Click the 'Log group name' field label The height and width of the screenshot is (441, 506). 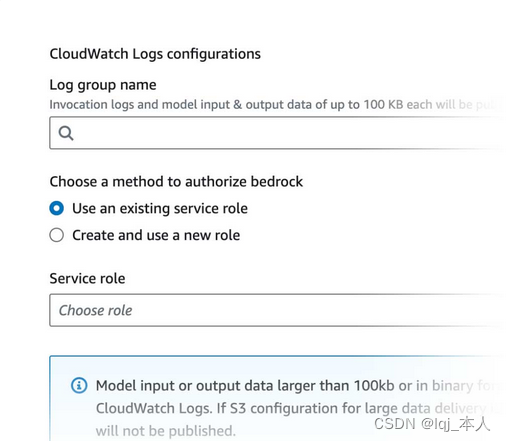(103, 85)
